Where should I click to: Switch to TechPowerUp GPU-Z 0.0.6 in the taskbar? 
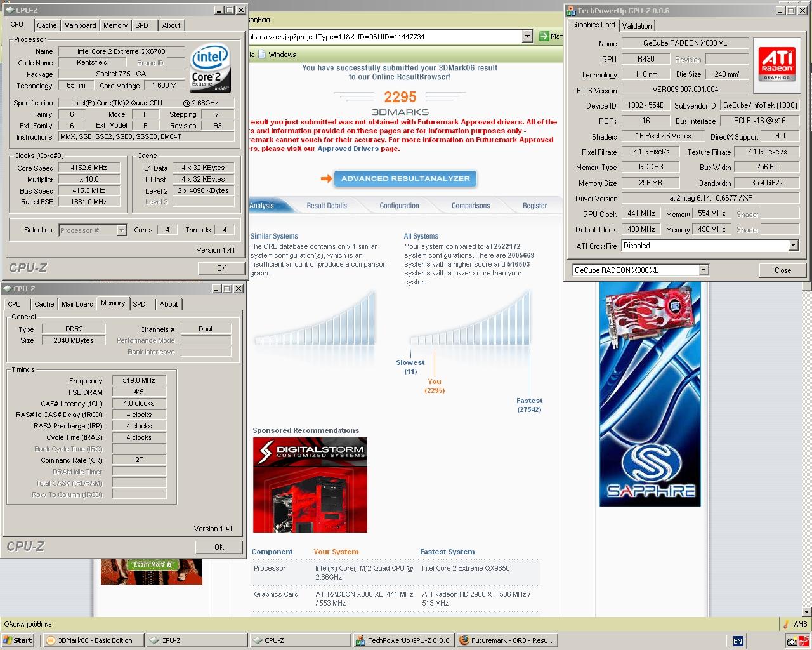pyautogui.click(x=403, y=640)
